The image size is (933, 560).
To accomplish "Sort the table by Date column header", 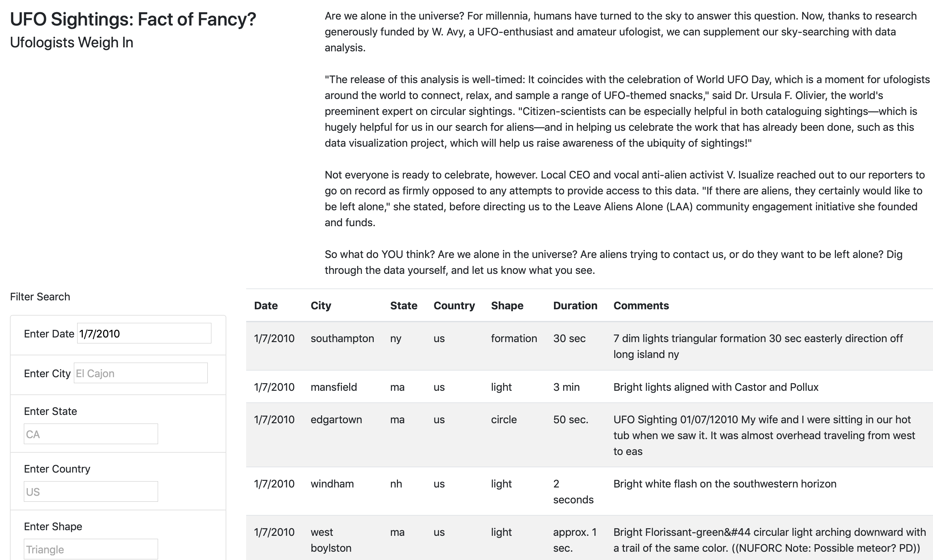I will click(266, 305).
